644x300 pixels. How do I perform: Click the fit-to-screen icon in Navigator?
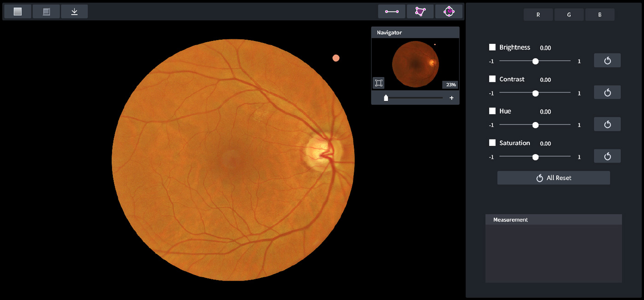(379, 83)
